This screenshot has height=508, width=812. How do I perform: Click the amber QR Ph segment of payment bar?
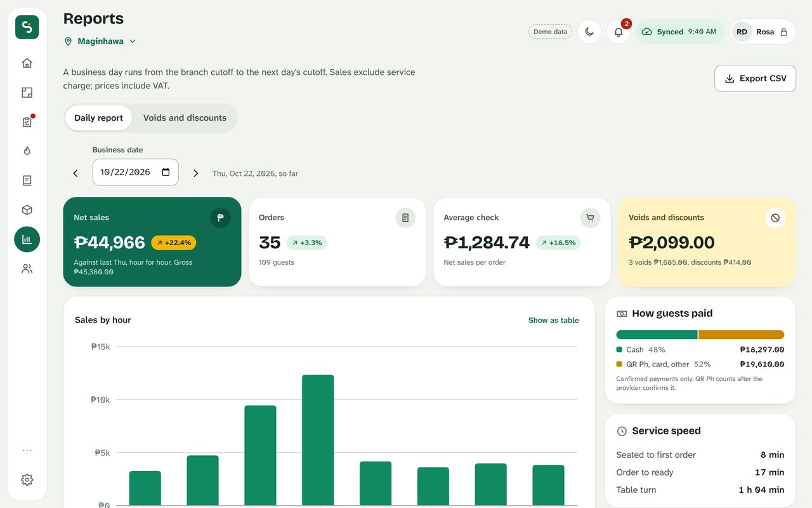click(741, 335)
